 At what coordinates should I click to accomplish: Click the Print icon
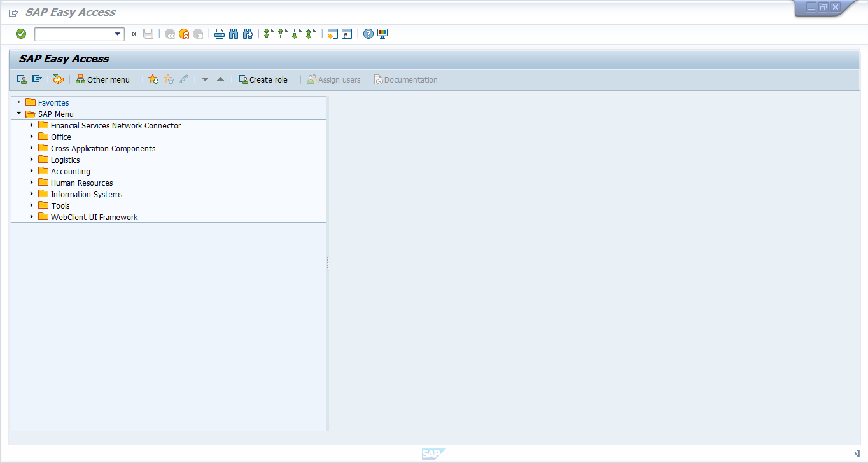[x=220, y=34]
